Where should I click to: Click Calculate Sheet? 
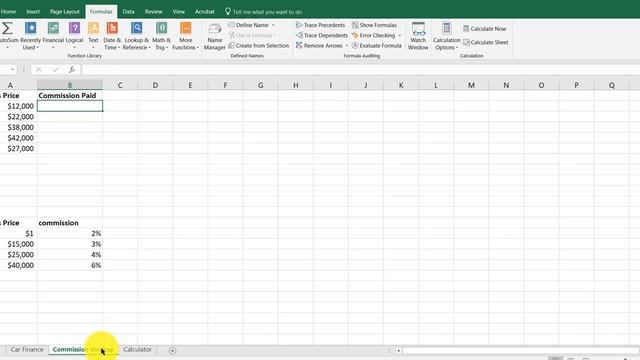486,42
